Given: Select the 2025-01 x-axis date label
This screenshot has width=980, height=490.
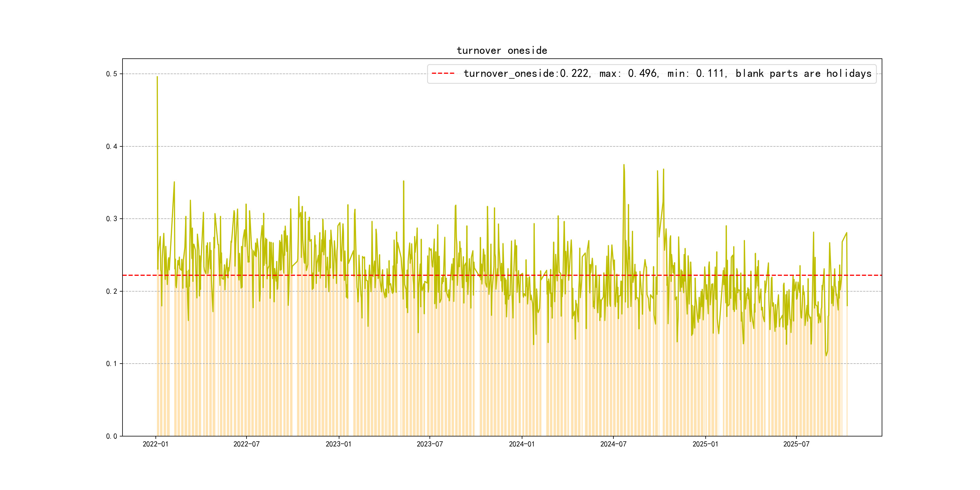Looking at the screenshot, I should (x=705, y=444).
